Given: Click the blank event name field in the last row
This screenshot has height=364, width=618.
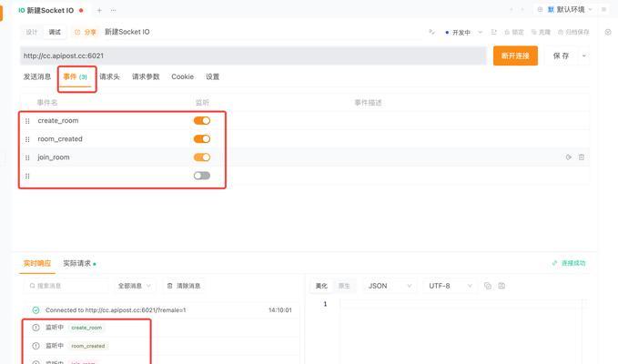Looking at the screenshot, I should click(x=112, y=176).
